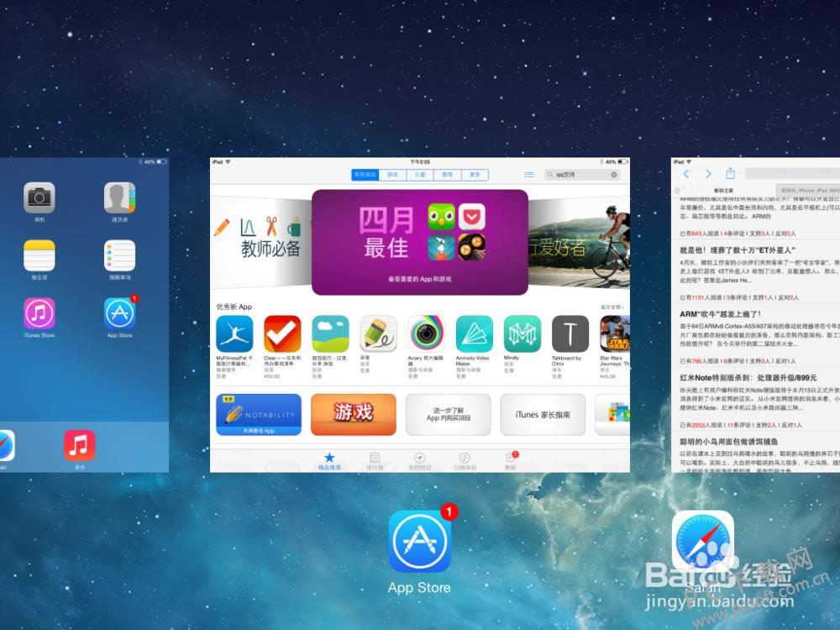The height and width of the screenshot is (630, 840).
Task: Launch the yellow Notes app
Action: click(x=39, y=255)
